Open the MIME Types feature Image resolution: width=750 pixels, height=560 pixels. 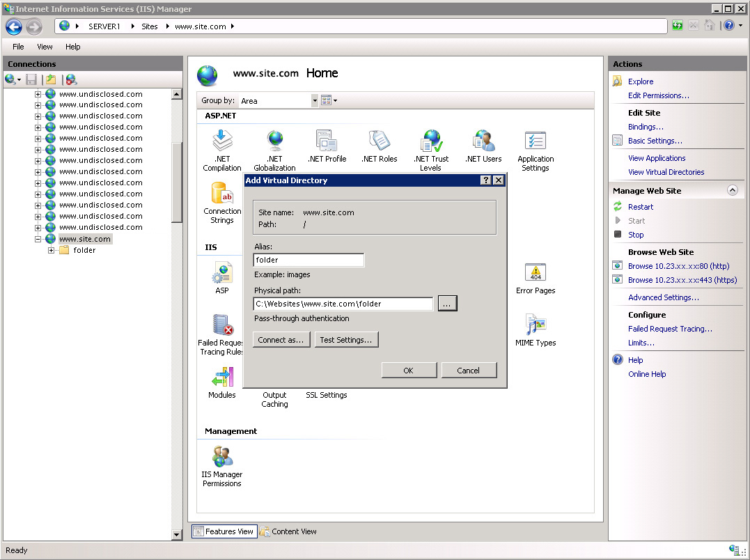click(536, 330)
